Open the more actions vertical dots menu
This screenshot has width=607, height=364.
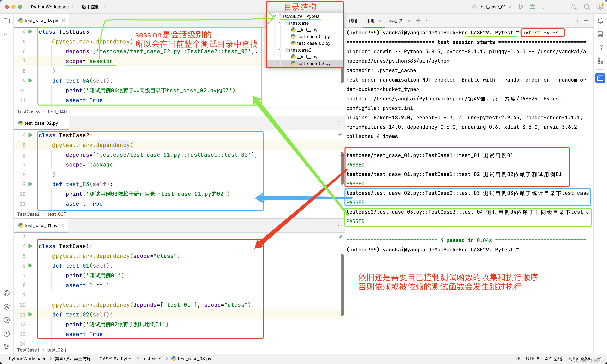(544, 7)
